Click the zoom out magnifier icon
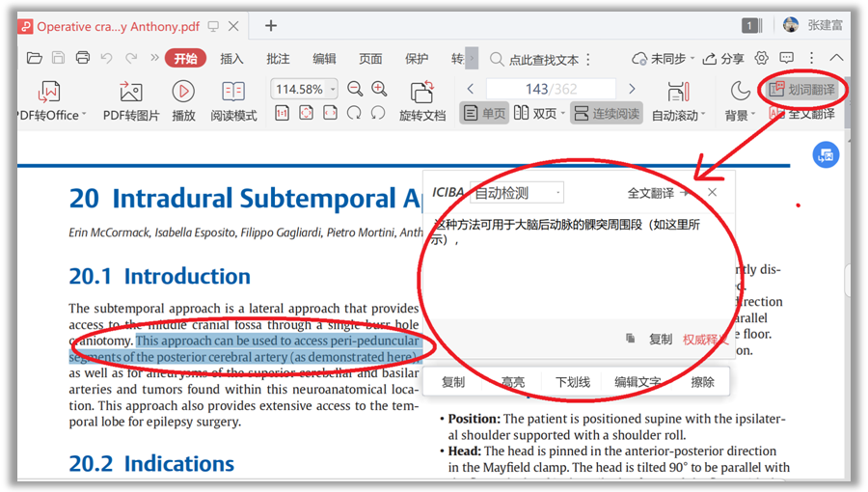 coord(355,89)
